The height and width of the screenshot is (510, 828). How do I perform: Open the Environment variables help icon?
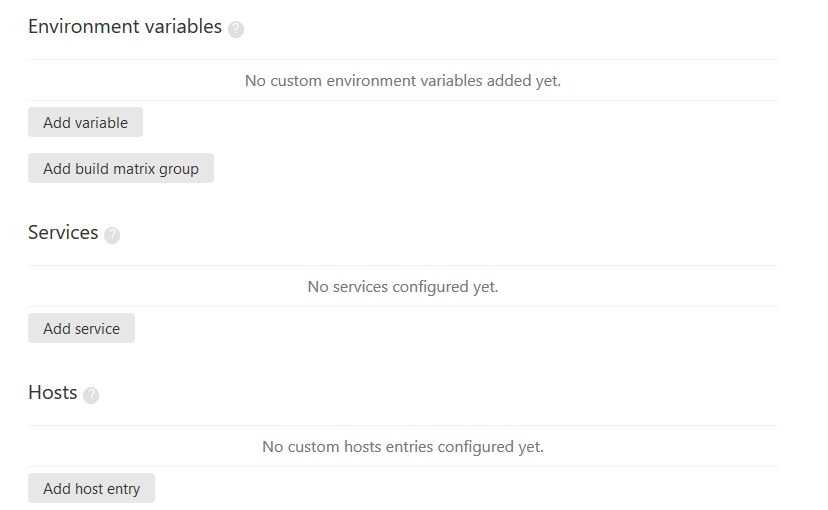click(x=236, y=29)
